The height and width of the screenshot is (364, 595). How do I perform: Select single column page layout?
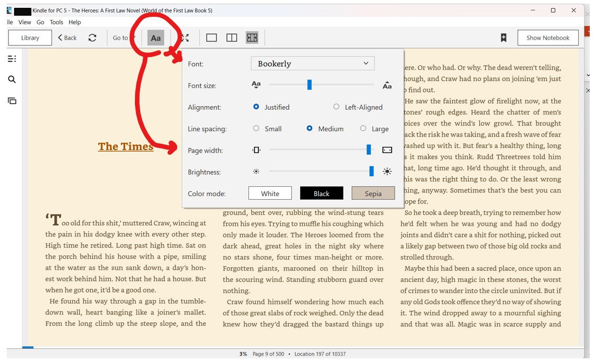(x=211, y=38)
